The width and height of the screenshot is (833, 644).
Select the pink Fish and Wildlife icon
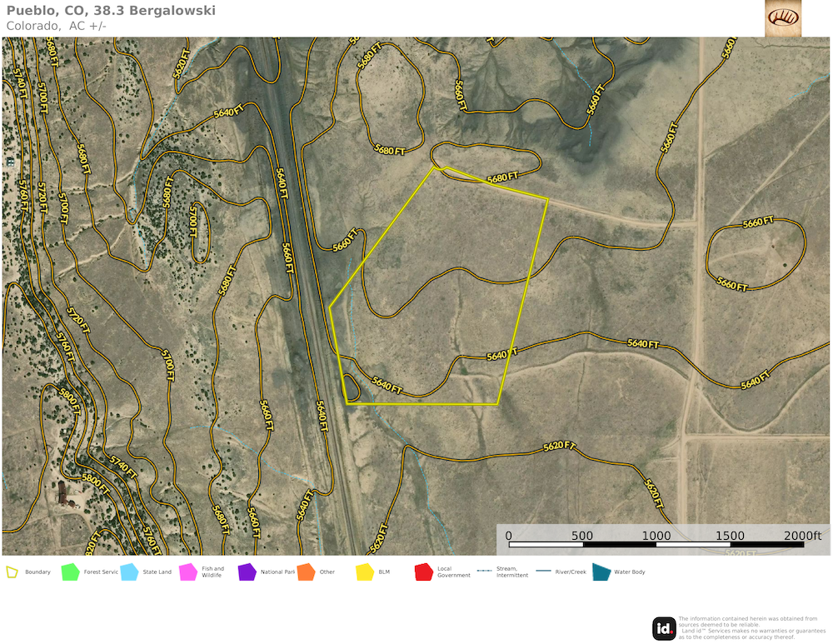(x=188, y=572)
